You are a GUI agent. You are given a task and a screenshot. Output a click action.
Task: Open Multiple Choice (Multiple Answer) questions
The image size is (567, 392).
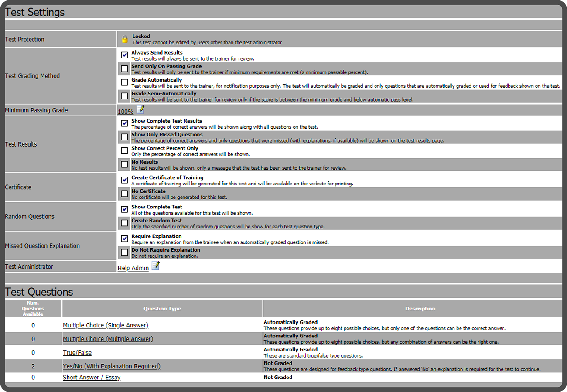(108, 339)
